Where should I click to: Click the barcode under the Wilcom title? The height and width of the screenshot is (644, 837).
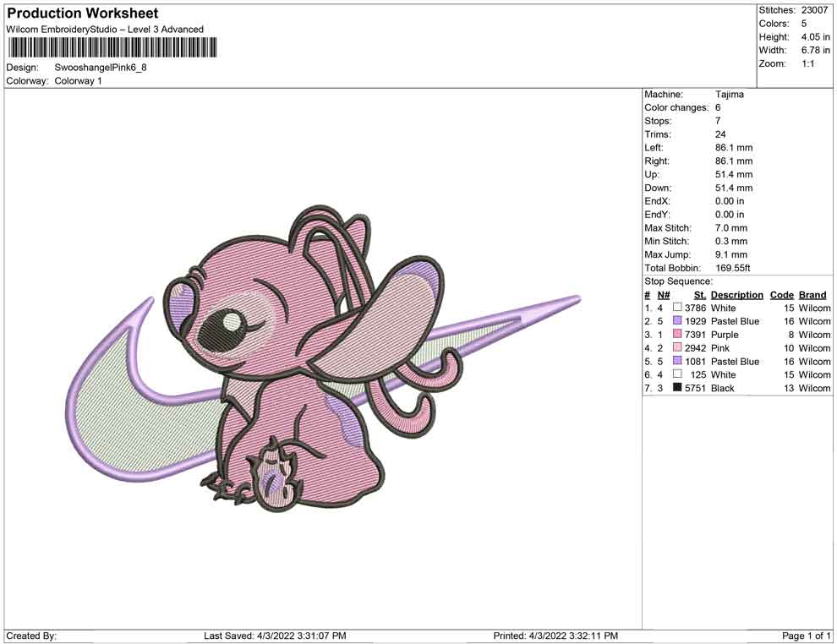tap(112, 47)
